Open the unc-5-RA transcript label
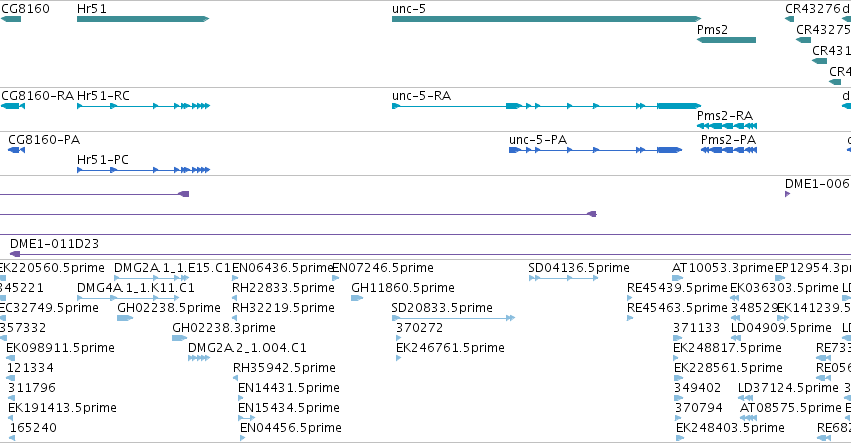This screenshot has height=443, width=851. [x=421, y=96]
